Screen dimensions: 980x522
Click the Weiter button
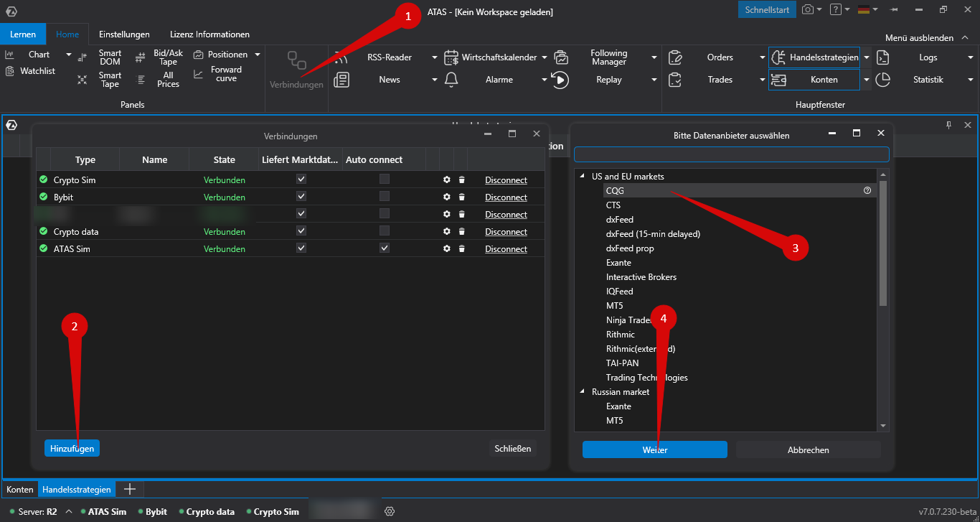tap(655, 449)
